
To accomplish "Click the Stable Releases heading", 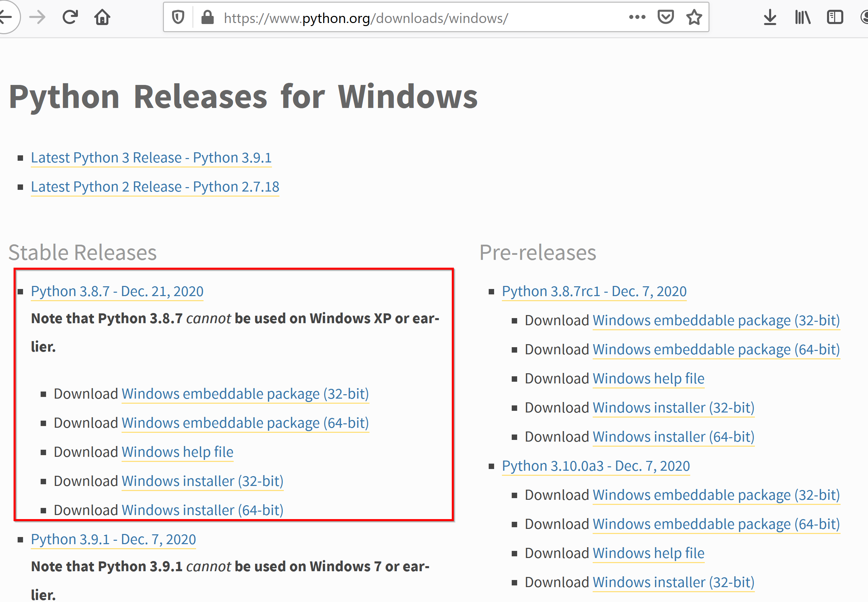I will click(x=83, y=252).
